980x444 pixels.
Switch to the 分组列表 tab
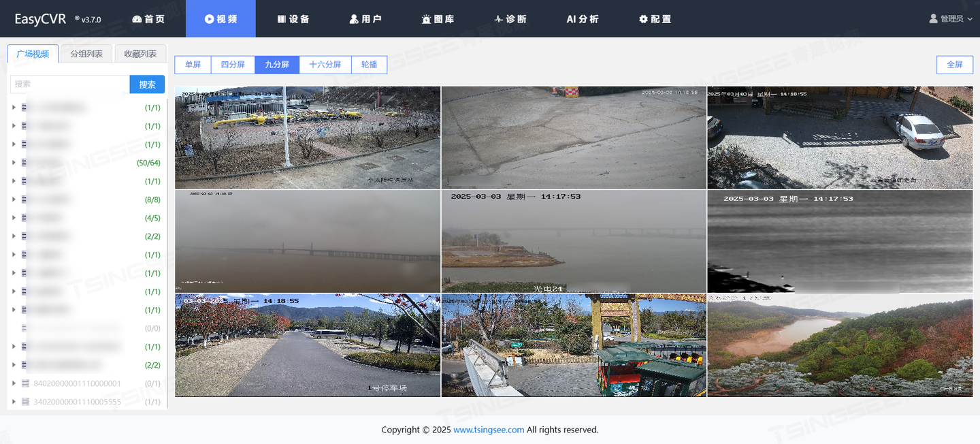85,52
